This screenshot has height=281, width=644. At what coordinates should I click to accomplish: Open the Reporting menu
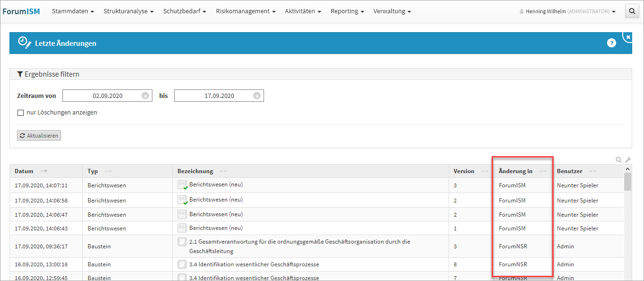(347, 11)
